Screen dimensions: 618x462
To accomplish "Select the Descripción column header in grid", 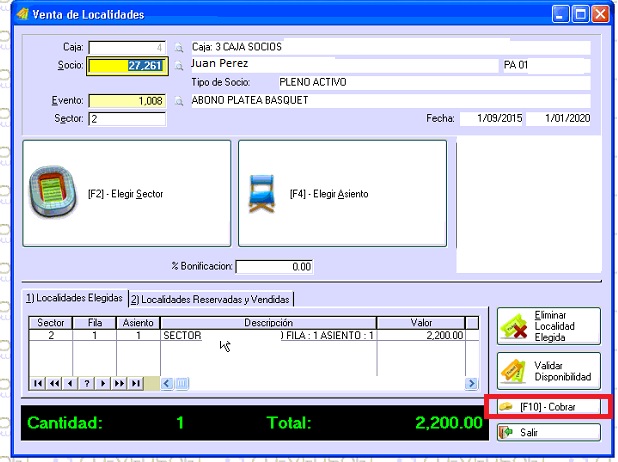I will [267, 323].
